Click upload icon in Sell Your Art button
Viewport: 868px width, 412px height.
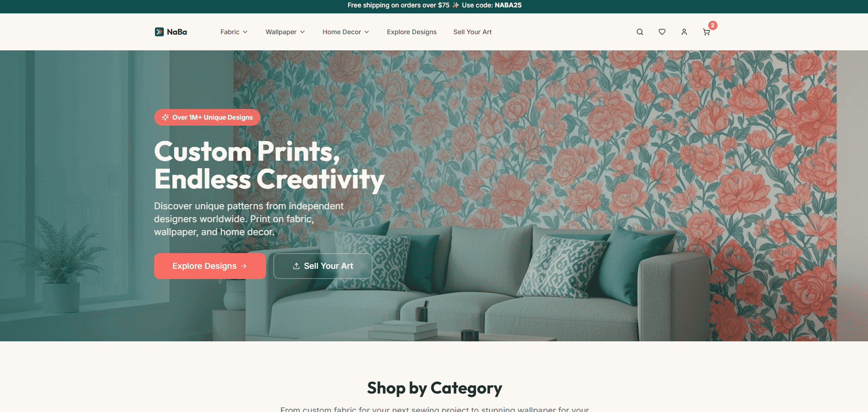click(x=296, y=266)
